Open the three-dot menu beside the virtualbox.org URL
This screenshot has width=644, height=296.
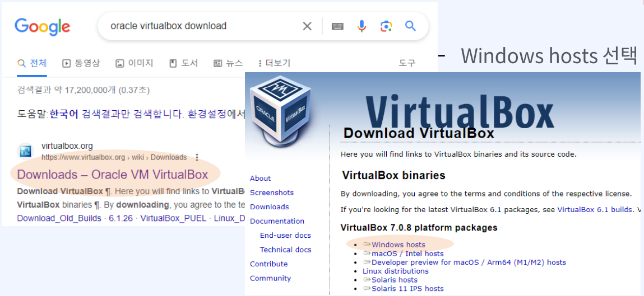pyautogui.click(x=197, y=157)
